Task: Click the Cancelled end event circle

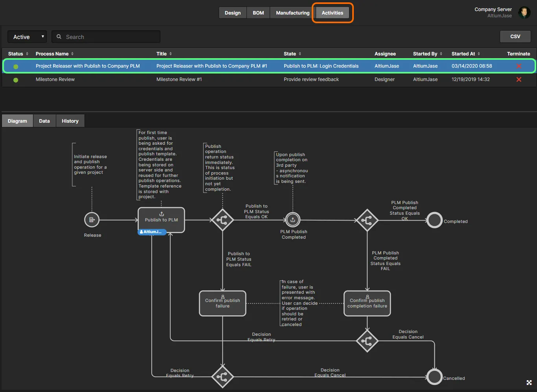Action: [x=434, y=377]
